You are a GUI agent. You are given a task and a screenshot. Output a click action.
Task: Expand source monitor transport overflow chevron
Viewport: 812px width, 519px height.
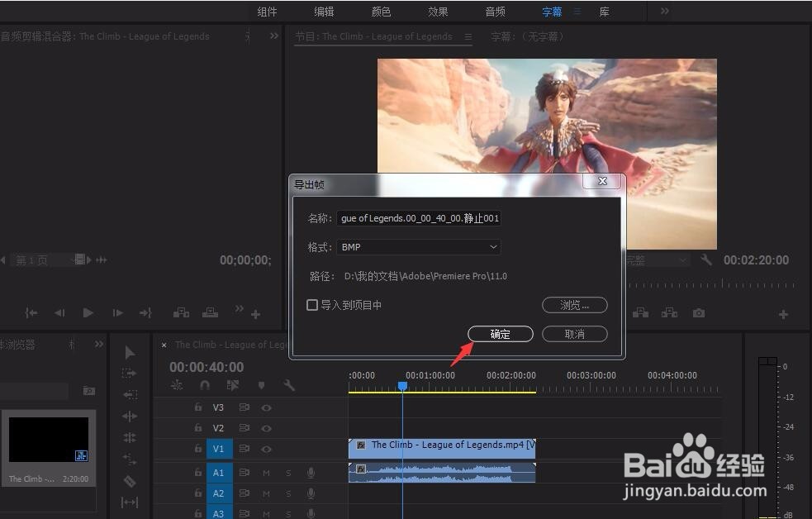(239, 309)
